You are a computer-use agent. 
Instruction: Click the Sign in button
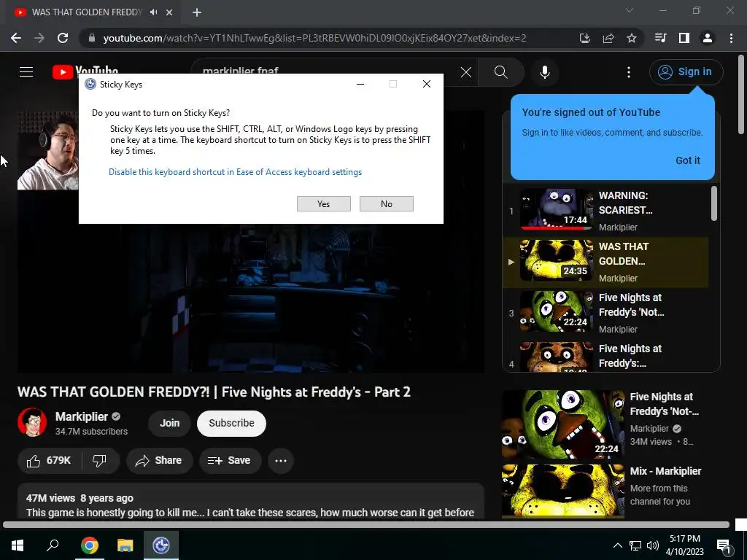(686, 72)
